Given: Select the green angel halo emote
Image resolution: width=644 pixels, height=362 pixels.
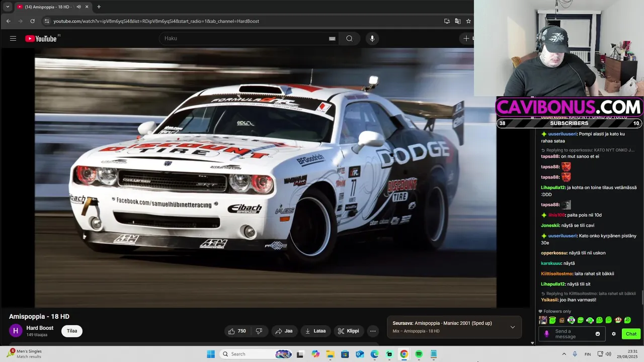Looking at the screenshot, I should click(x=552, y=320).
